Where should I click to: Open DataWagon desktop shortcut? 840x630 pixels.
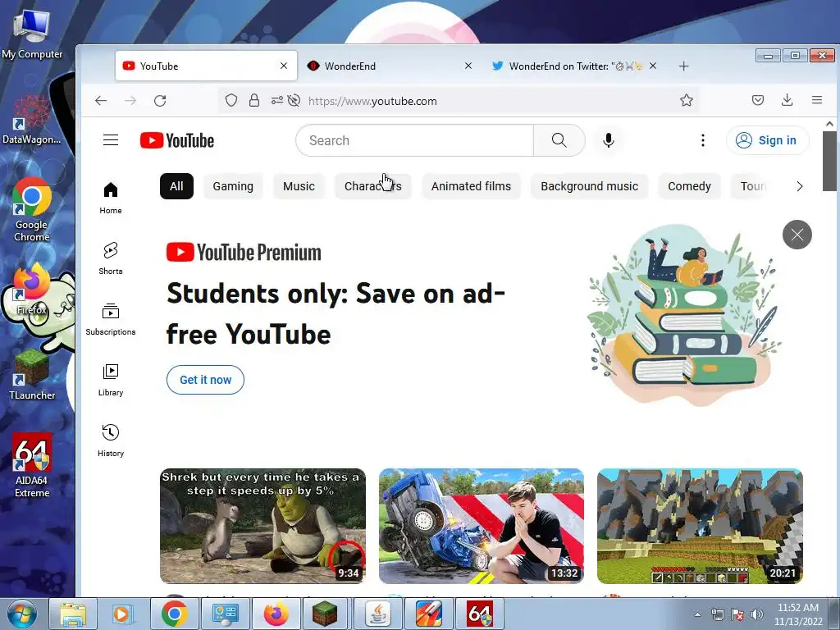point(32,120)
